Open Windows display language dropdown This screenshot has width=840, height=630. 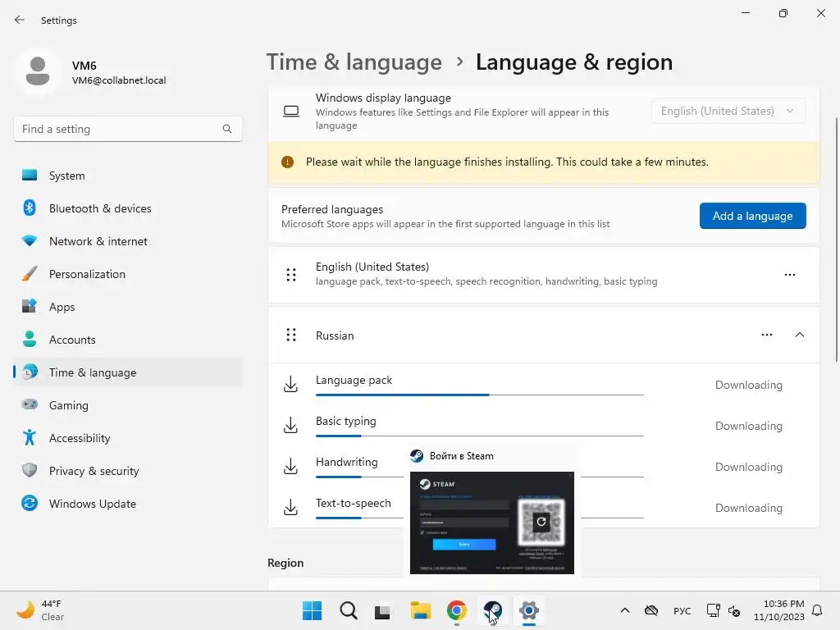tap(728, 111)
